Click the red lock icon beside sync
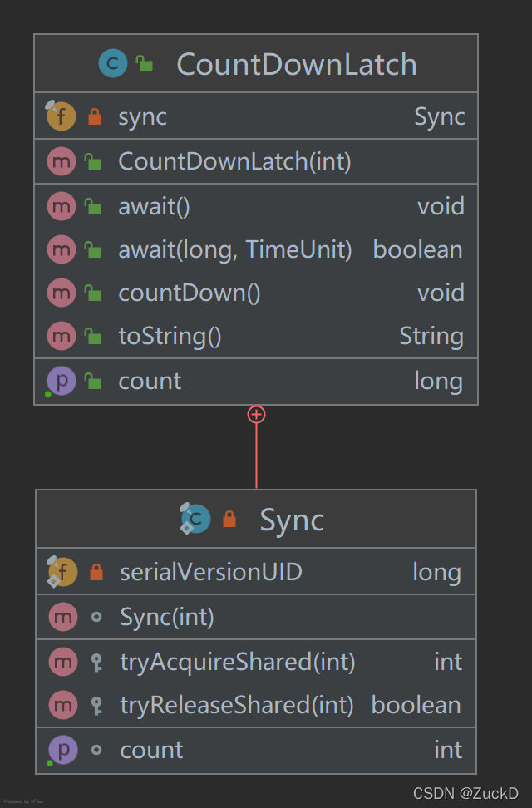Image resolution: width=532 pixels, height=808 pixels. [x=95, y=116]
